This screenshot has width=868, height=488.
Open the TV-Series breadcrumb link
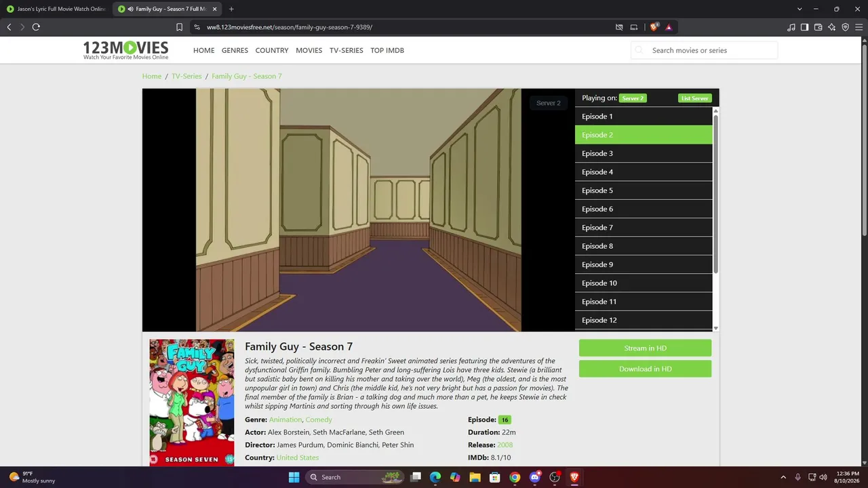(186, 76)
